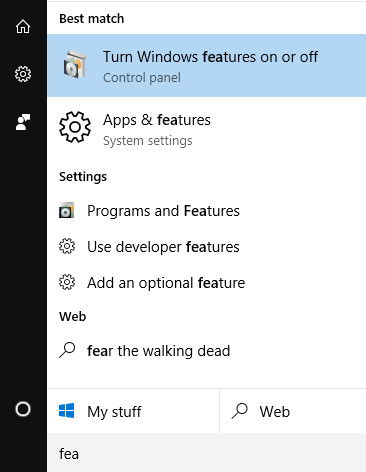
Task: Open the Settings gear in the sidebar
Action: [23, 74]
